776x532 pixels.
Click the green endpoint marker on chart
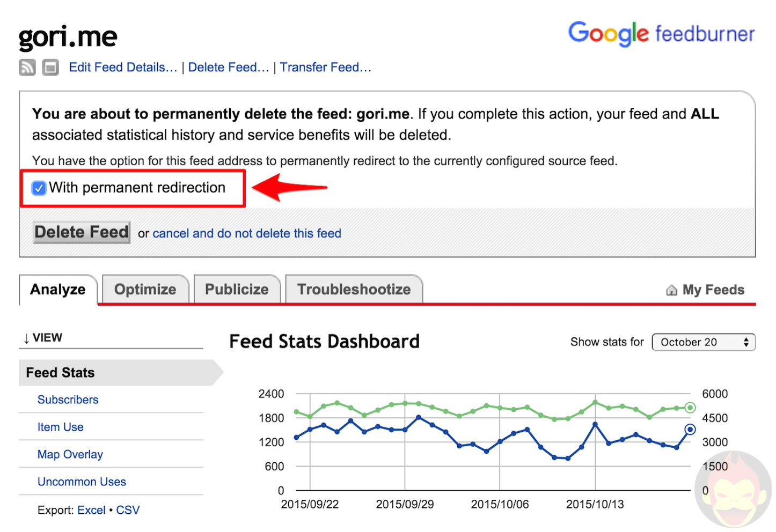690,408
